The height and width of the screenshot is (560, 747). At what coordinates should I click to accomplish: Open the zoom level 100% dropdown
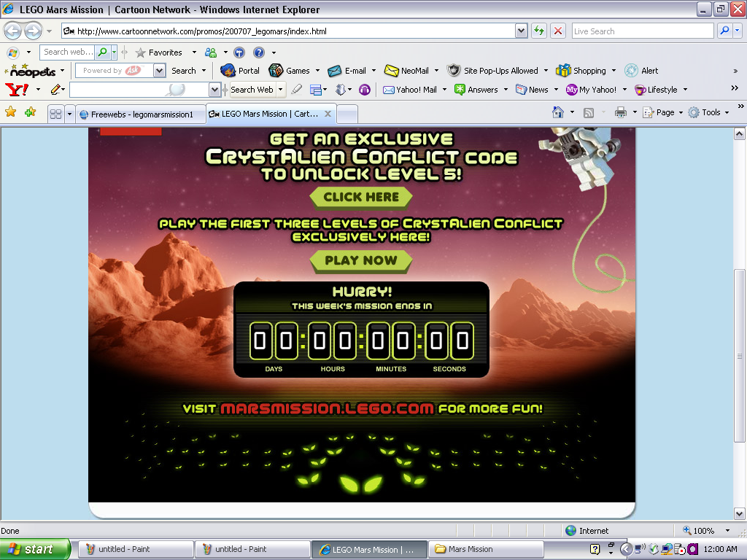point(727,531)
